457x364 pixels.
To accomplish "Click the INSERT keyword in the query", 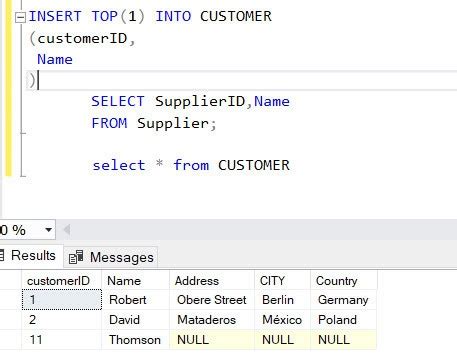I will (x=55, y=16).
